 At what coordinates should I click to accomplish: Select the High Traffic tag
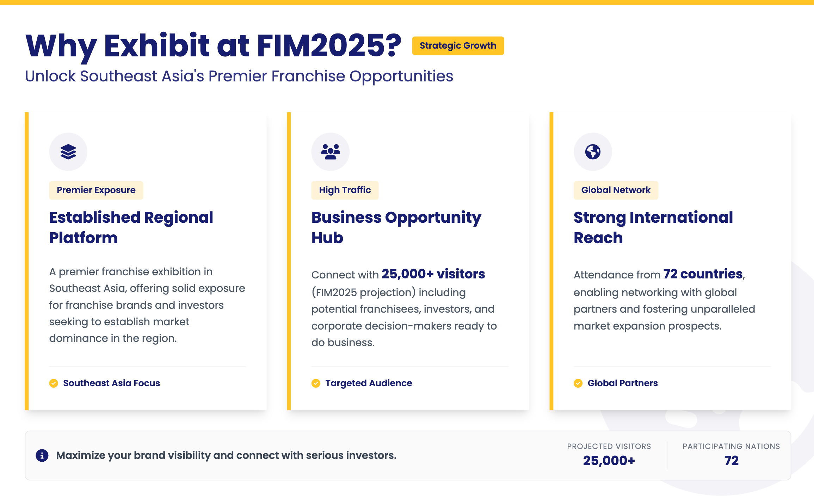click(x=345, y=190)
